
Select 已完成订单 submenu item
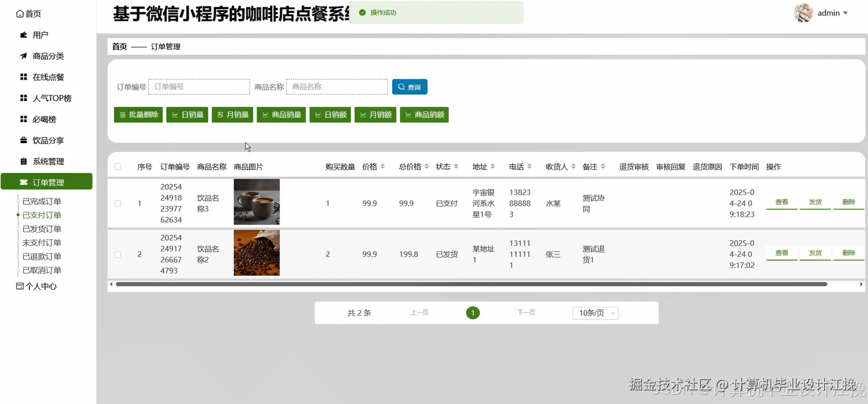[41, 201]
